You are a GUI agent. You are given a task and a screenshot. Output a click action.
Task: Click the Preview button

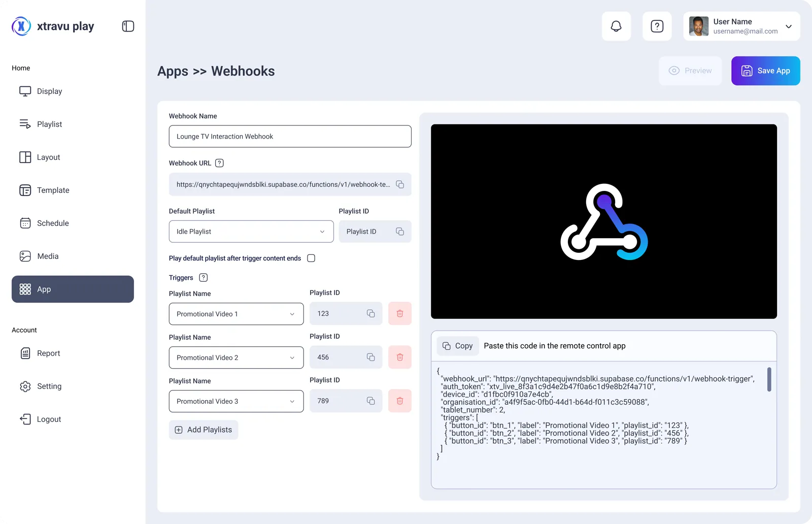(690, 71)
